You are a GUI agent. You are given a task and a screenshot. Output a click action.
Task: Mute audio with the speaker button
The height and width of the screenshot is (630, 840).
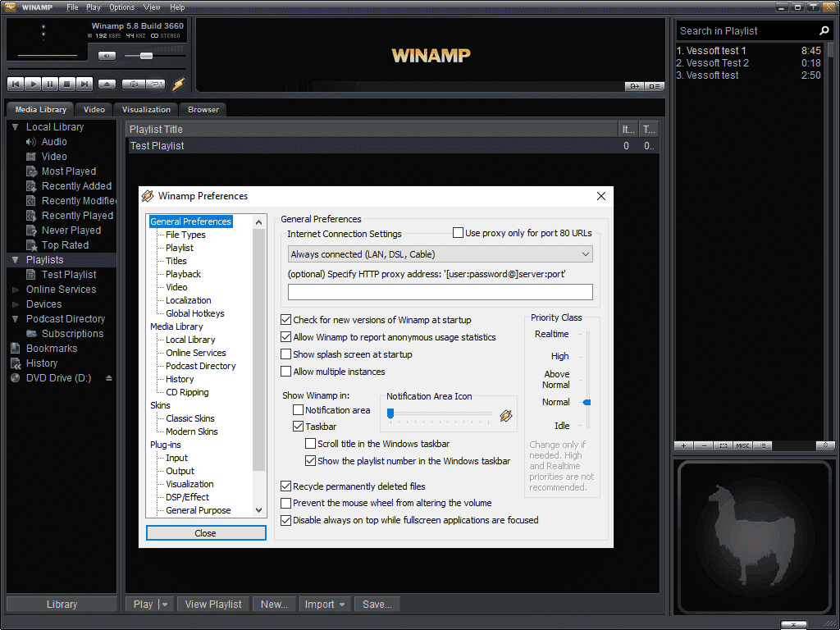(x=107, y=56)
